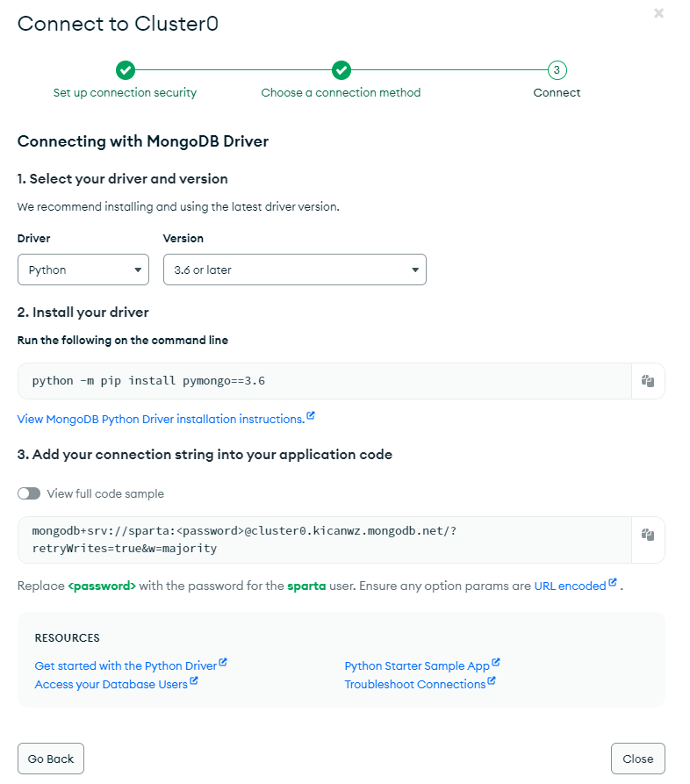Open the Python driver dropdown
The height and width of the screenshot is (784, 690).
[x=83, y=270]
